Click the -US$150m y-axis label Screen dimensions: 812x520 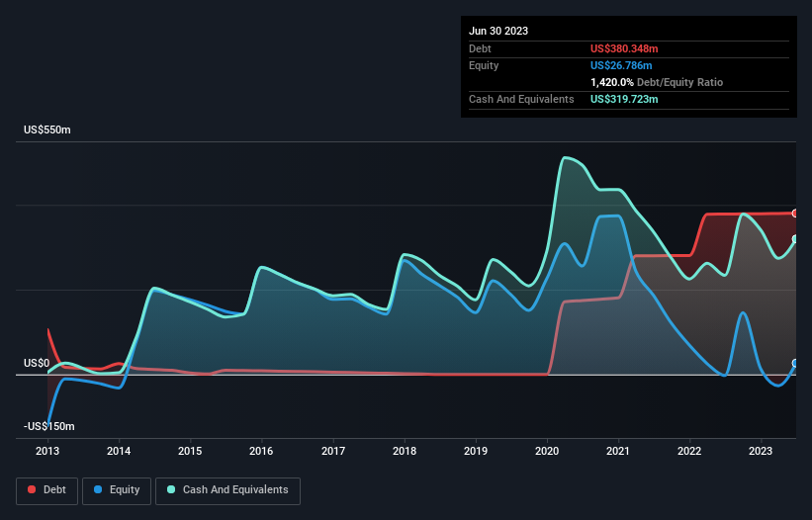pyautogui.click(x=49, y=426)
